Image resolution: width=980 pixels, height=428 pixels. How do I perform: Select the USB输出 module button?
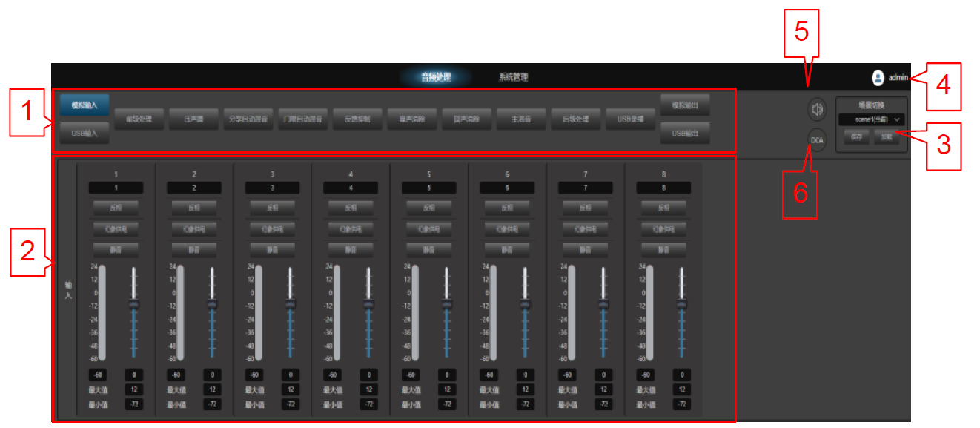click(685, 133)
